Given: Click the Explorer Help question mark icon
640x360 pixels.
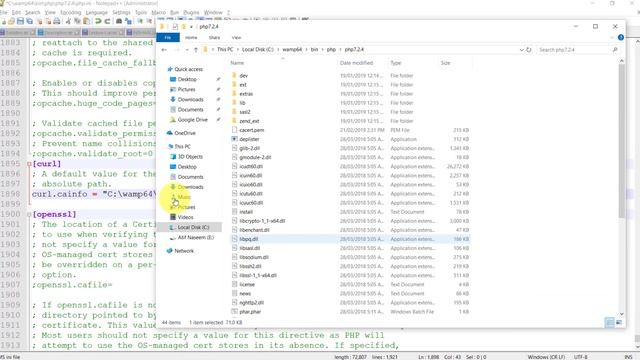Looking at the screenshot, I should [620, 38].
